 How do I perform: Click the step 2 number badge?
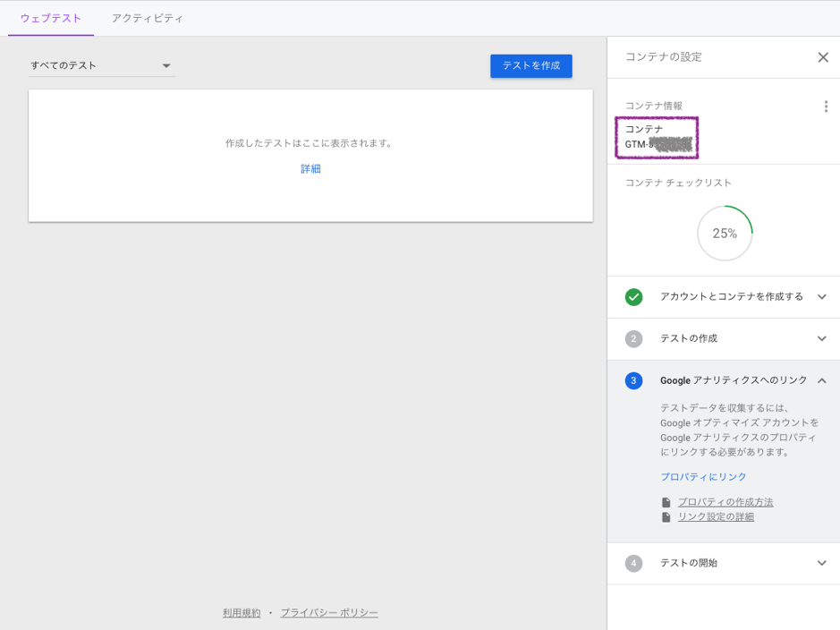point(633,339)
